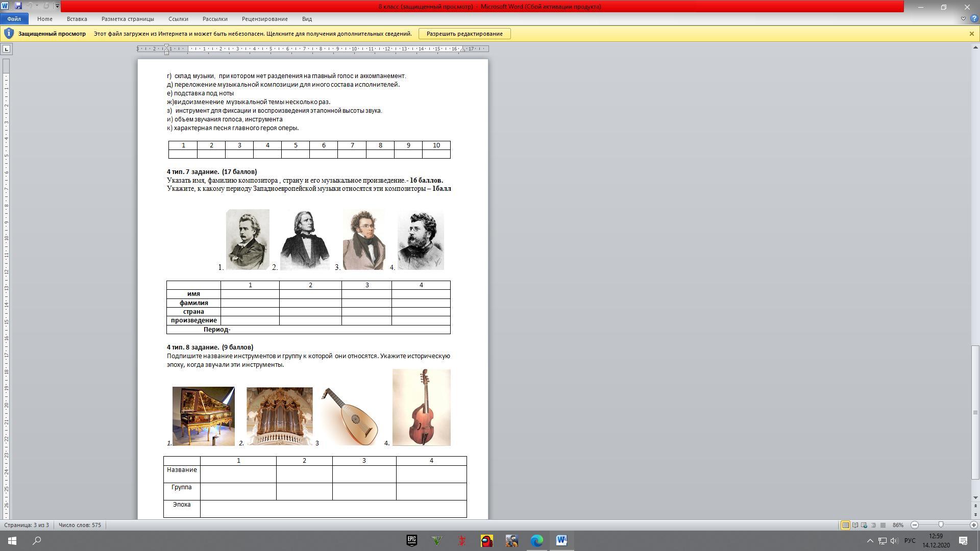Click the 86% zoom level button

click(x=898, y=525)
